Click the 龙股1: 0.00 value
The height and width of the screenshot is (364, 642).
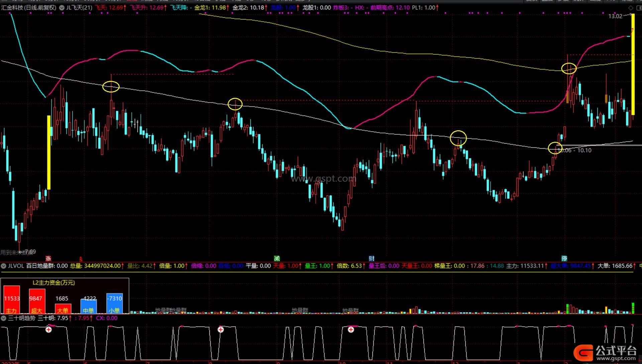(317, 7)
